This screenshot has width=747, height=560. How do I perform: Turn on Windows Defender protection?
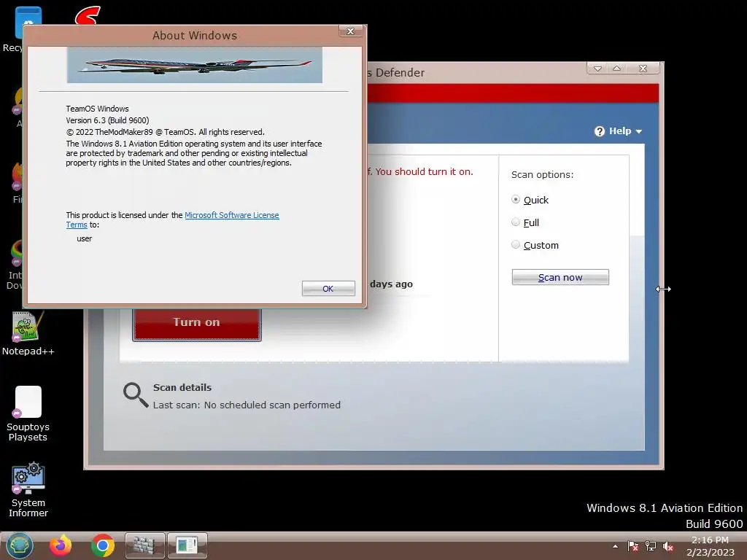(x=197, y=323)
